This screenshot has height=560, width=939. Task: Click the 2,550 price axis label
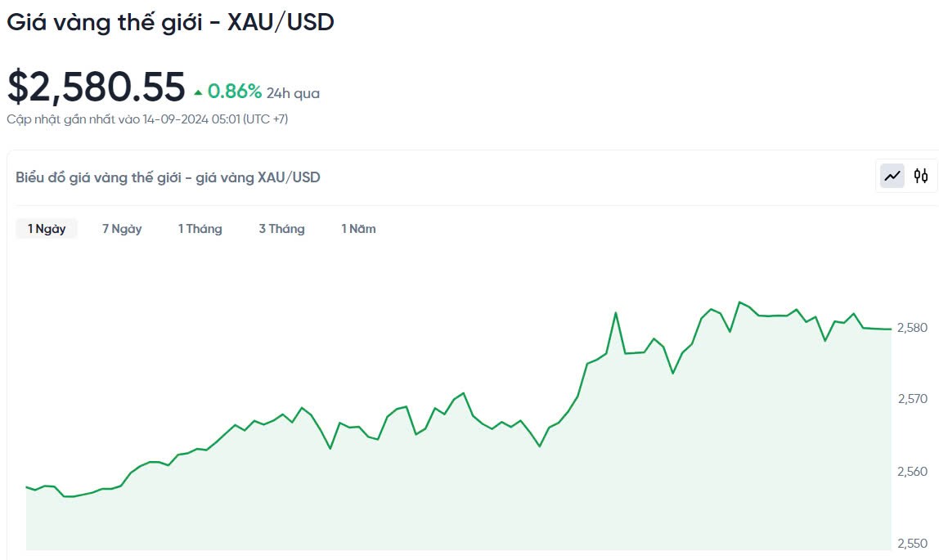[x=912, y=544]
